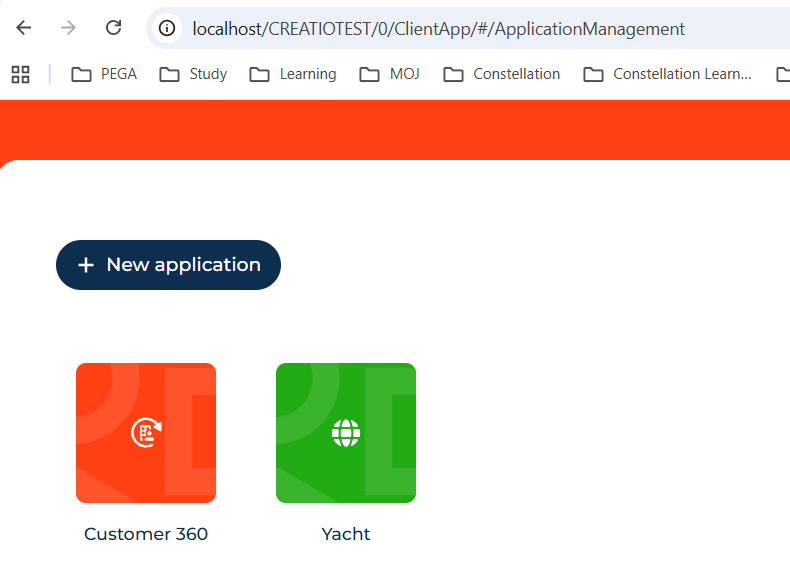Viewport: 790px width, 584px height.
Task: Click the globe icon on Yacht tile
Action: pos(346,433)
